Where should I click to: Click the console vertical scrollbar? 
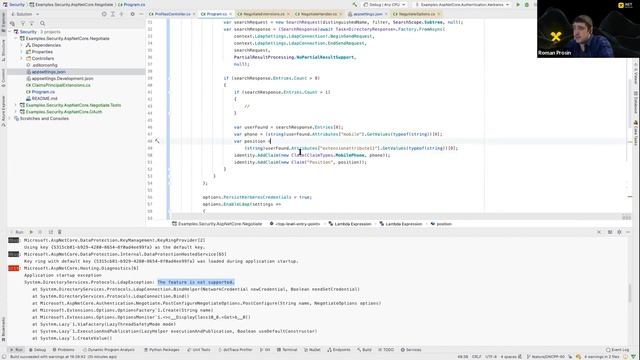[629, 292]
